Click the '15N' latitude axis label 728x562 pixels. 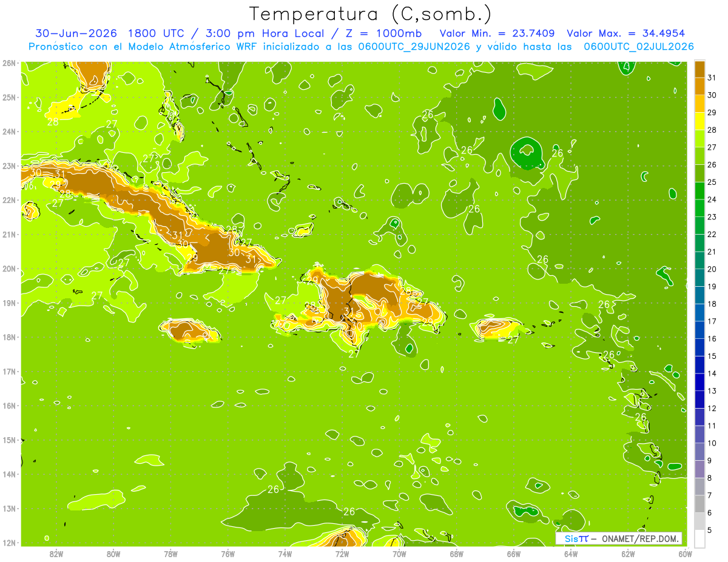[x=9, y=440]
